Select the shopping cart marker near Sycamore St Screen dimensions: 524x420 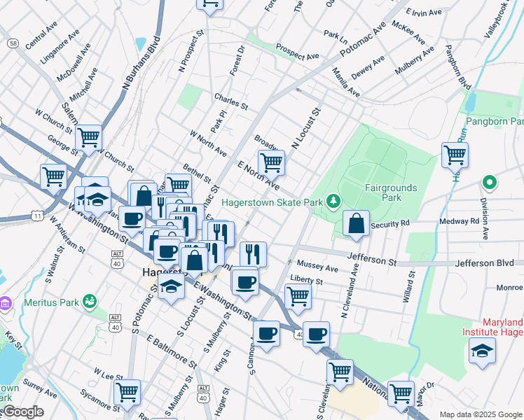(127, 392)
